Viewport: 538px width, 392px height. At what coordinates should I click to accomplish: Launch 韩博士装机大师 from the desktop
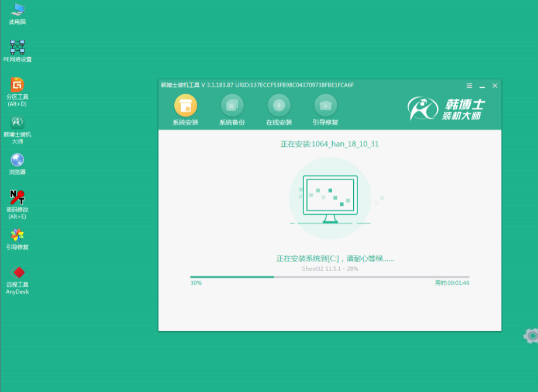[x=17, y=125]
